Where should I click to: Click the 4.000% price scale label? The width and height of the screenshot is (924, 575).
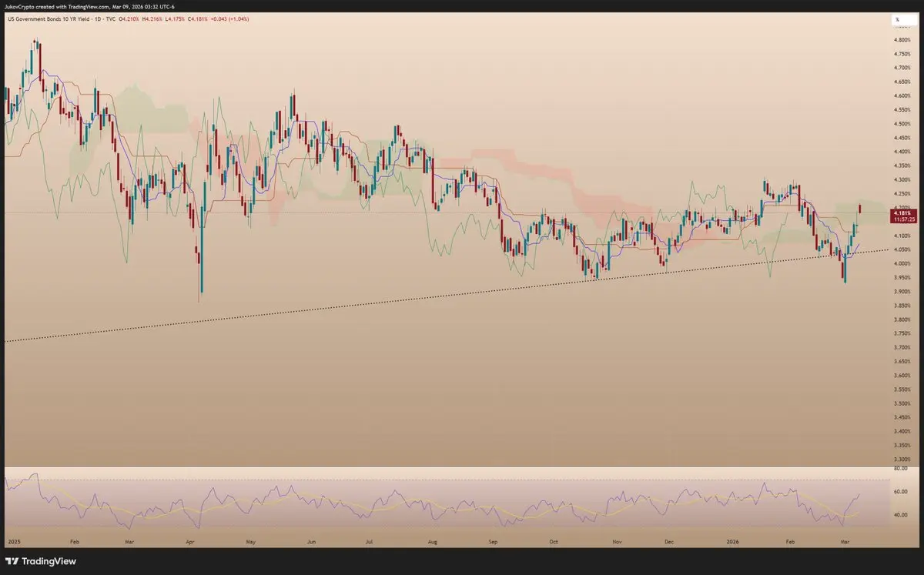[x=903, y=263]
